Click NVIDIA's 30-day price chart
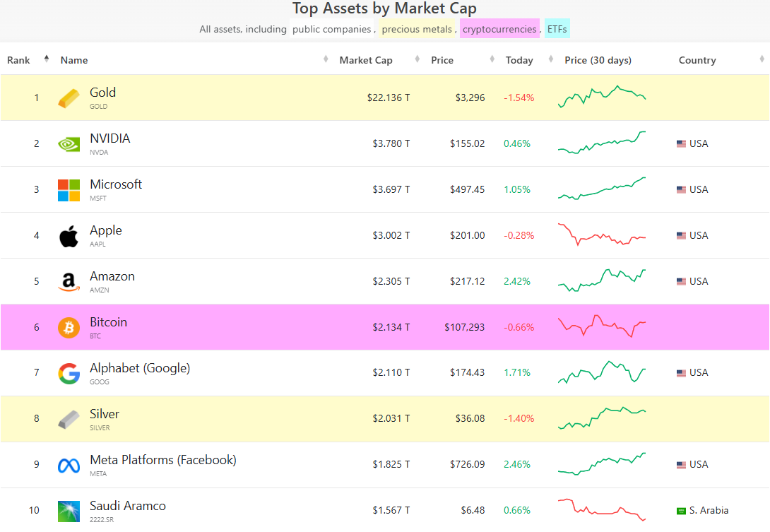Viewport: 770px width, 532px height. click(602, 143)
